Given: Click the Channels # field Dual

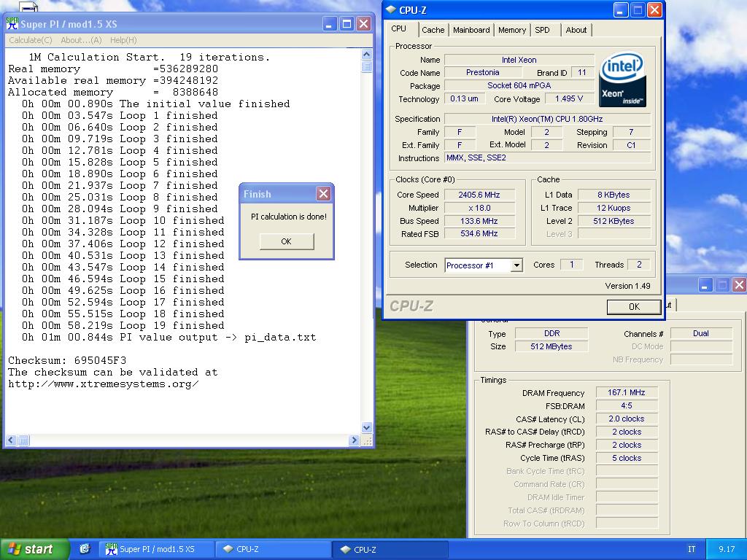Looking at the screenshot, I should (x=701, y=333).
